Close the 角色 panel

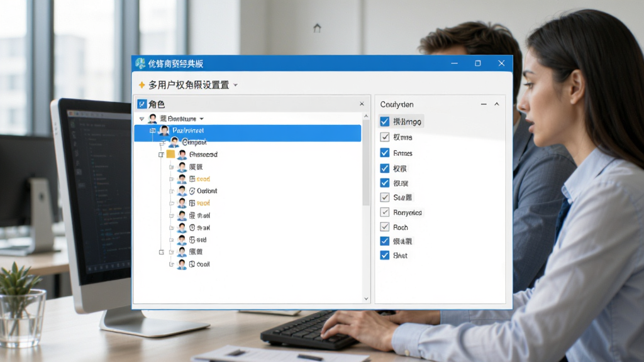[362, 104]
